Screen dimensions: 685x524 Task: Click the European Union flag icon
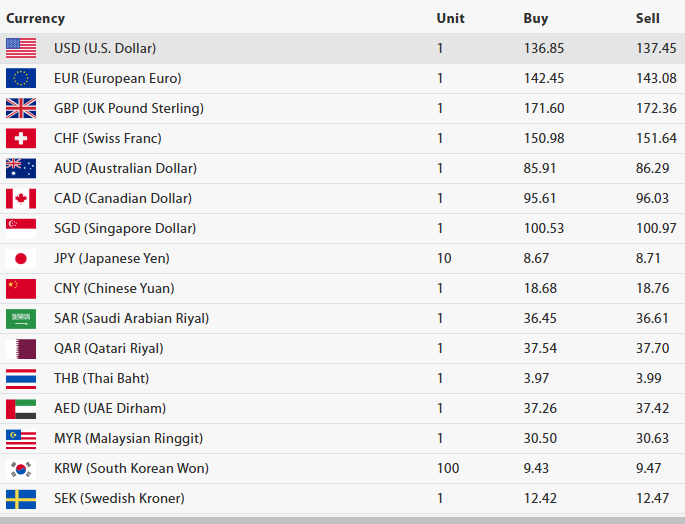tap(21, 78)
